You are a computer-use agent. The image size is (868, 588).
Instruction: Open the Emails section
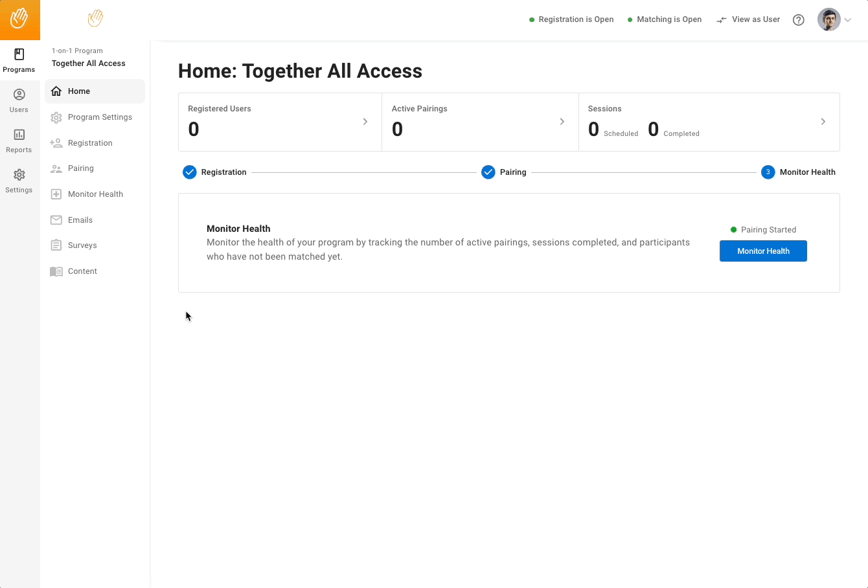click(x=79, y=220)
